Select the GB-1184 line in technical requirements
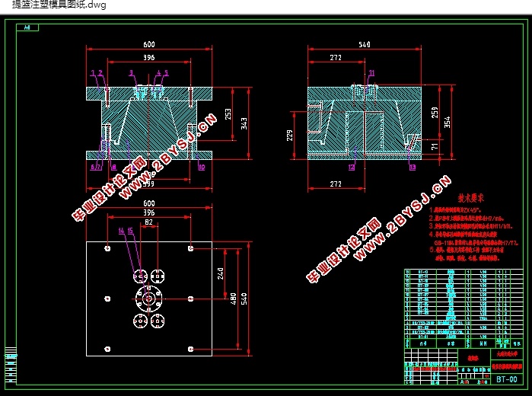The image size is (532, 396). click(476, 243)
